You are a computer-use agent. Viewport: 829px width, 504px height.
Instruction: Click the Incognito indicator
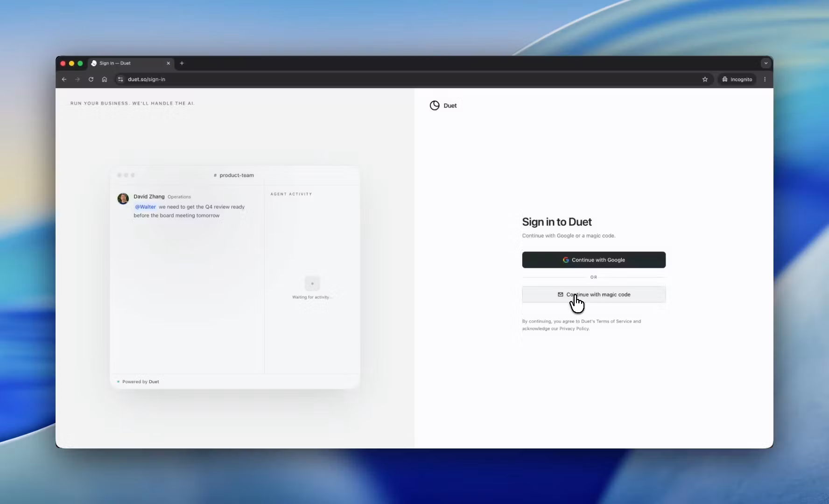[x=737, y=79]
